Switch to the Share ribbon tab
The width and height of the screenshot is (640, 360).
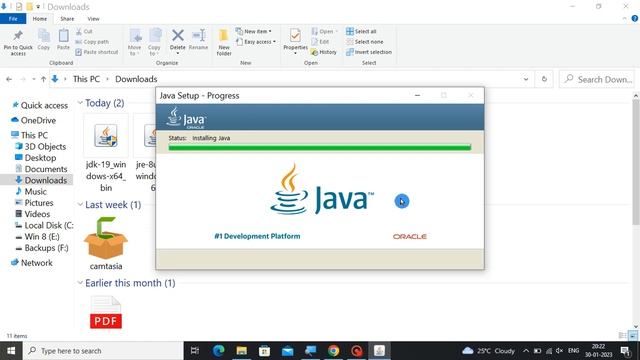(x=67, y=19)
